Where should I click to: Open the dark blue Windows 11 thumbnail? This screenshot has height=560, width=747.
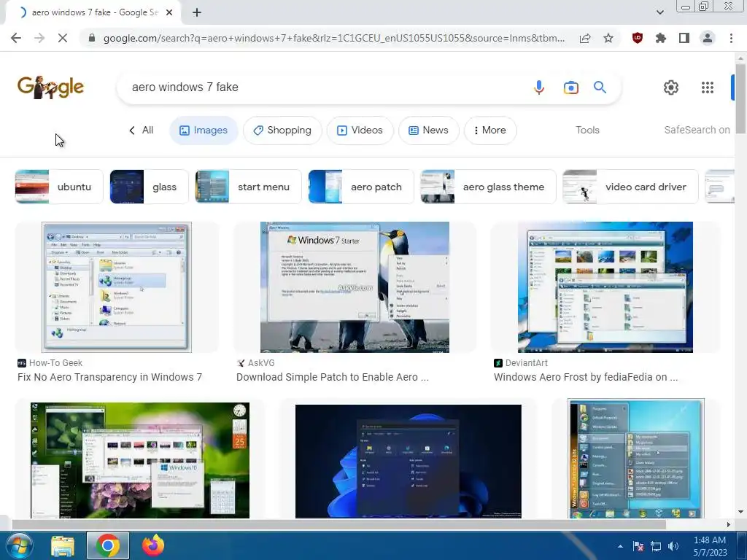coord(409,461)
